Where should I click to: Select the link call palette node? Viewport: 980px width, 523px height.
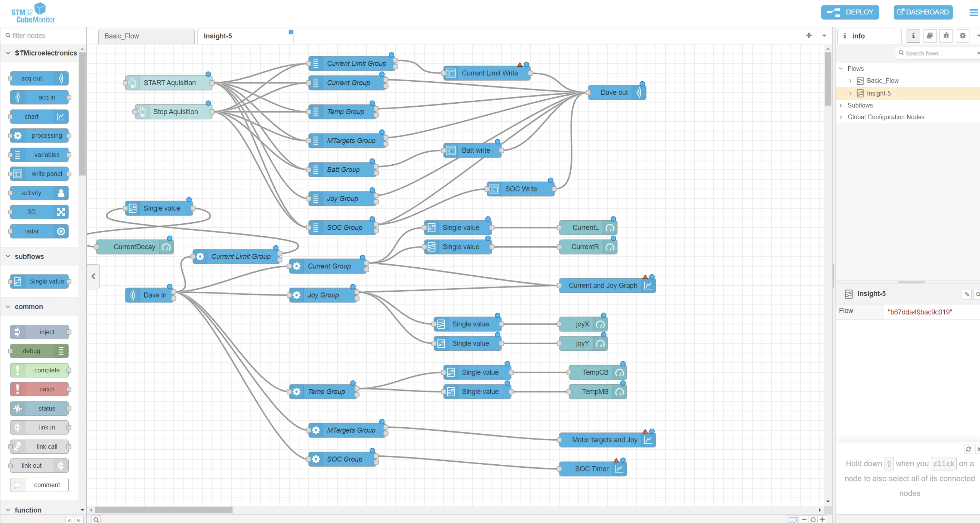39,447
